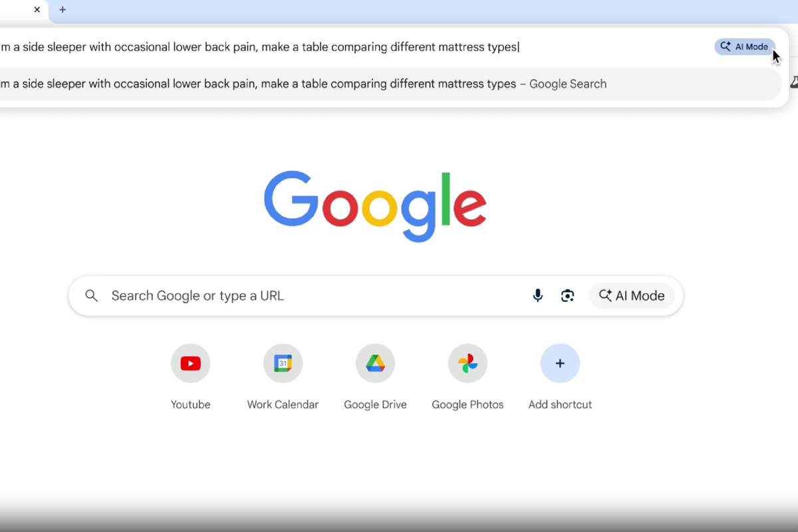Open the Google Drive shortcut
The height and width of the screenshot is (532, 798).
(375, 363)
